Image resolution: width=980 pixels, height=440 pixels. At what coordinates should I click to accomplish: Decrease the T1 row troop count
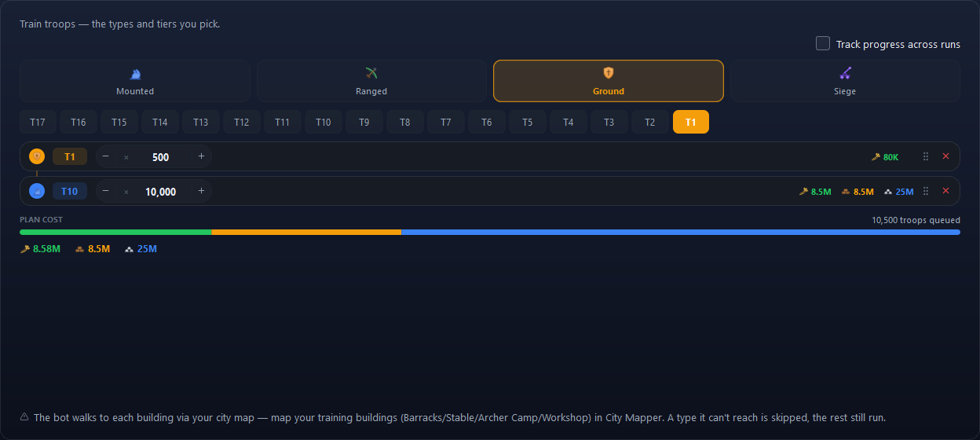click(106, 156)
